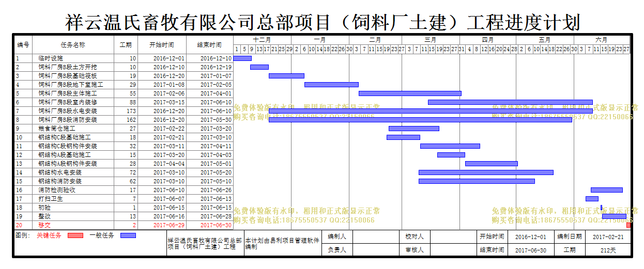This screenshot has width=644, height=269.
Task: Click the footer start date 2016-12-01
Action: point(530,236)
